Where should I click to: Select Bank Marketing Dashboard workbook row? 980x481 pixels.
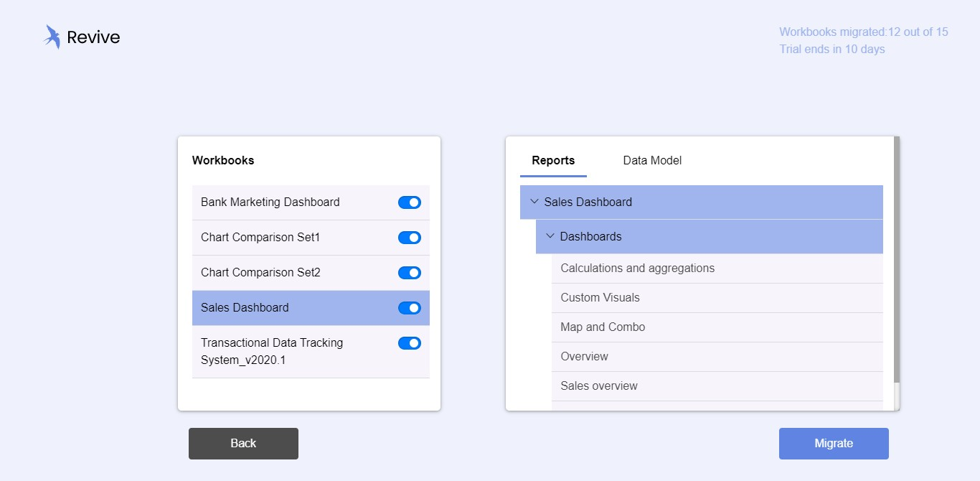pyautogui.click(x=270, y=202)
